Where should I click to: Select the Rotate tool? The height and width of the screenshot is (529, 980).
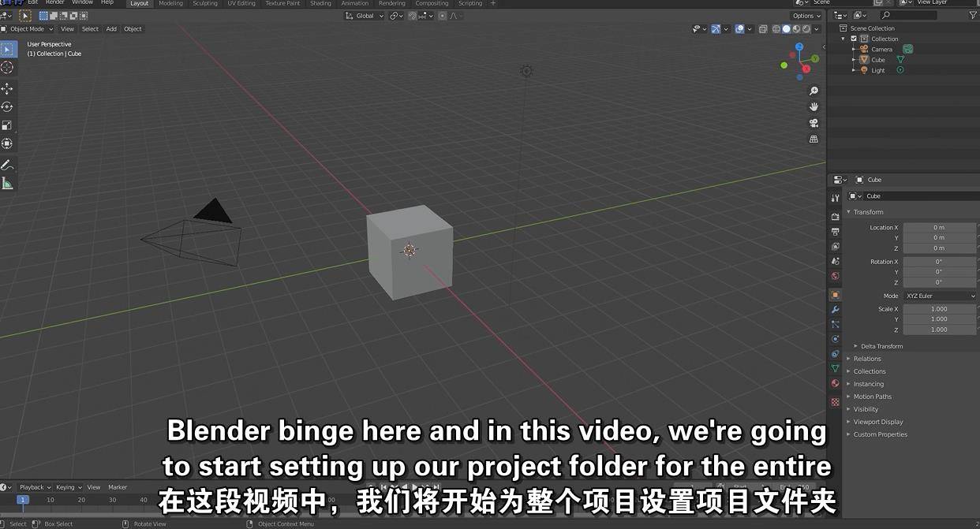point(8,107)
